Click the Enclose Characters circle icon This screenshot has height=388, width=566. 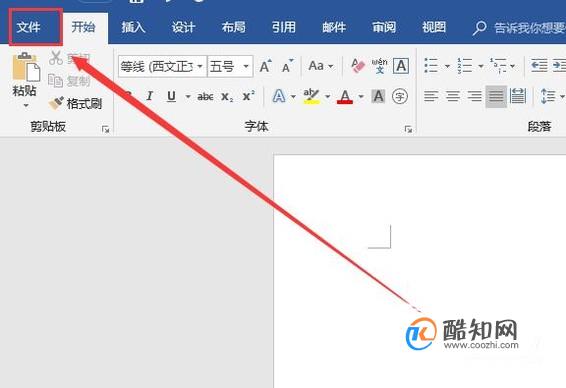(x=400, y=96)
